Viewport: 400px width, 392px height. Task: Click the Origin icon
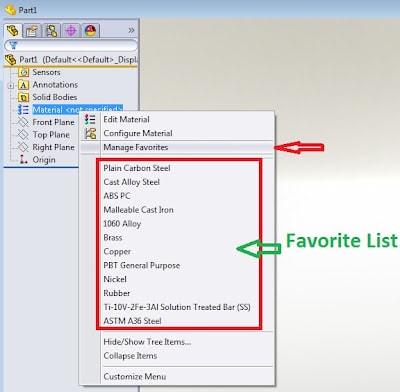23,159
